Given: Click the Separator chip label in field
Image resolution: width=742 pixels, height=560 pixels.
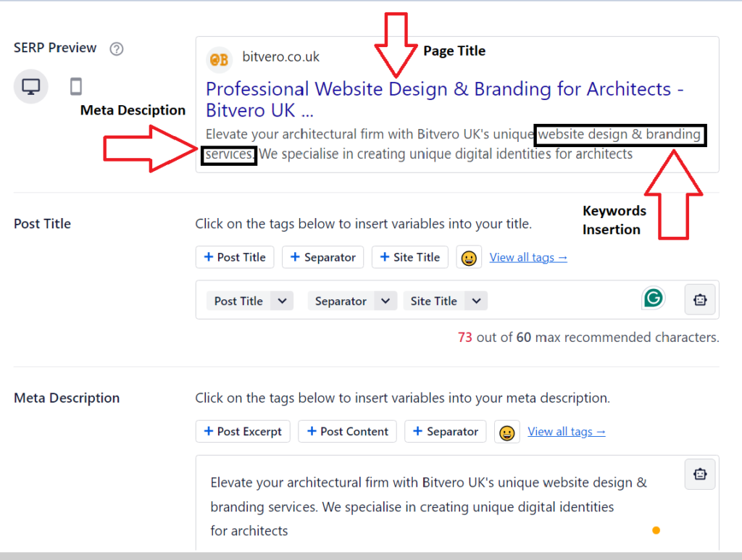Looking at the screenshot, I should coord(341,301).
